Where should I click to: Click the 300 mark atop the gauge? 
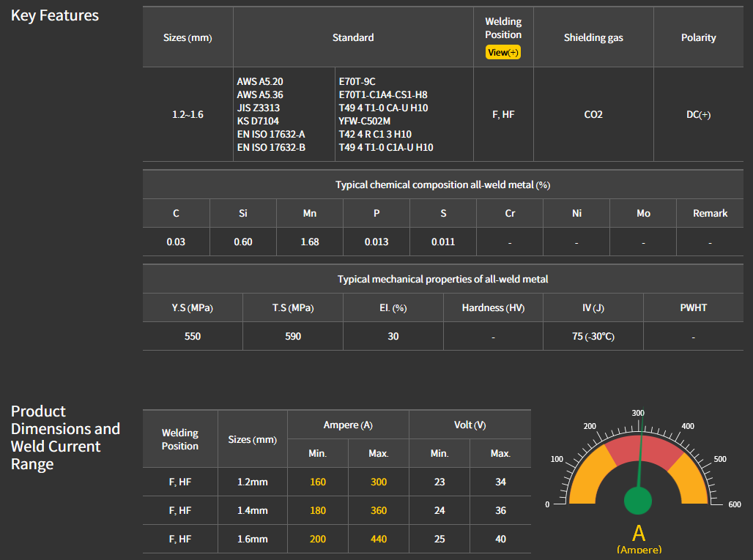tap(638, 413)
